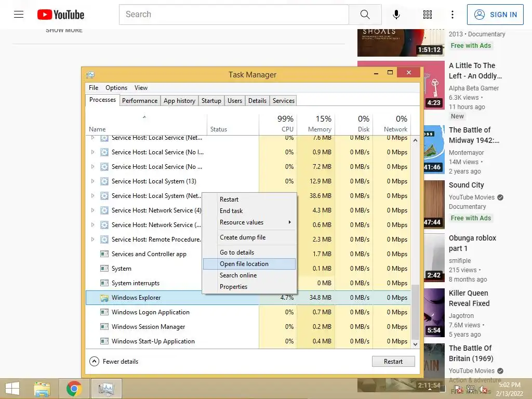532x399 pixels.
Task: Sort processes by the Memory column header
Action: click(x=316, y=124)
